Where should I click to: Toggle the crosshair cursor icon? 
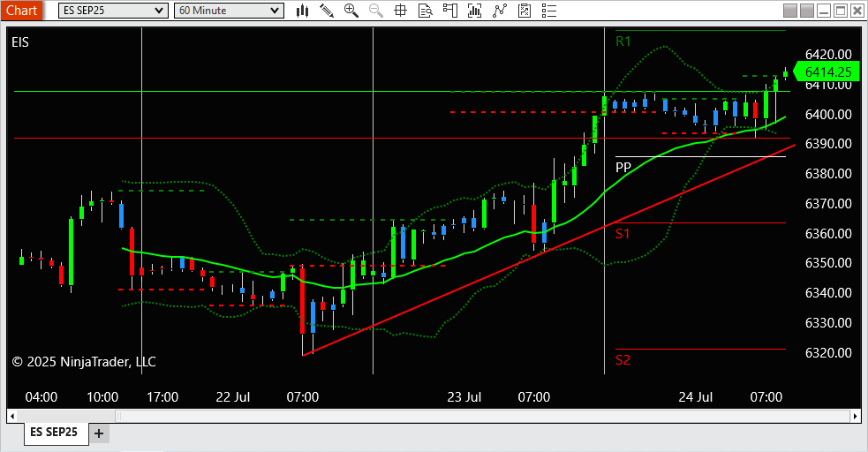point(400,11)
